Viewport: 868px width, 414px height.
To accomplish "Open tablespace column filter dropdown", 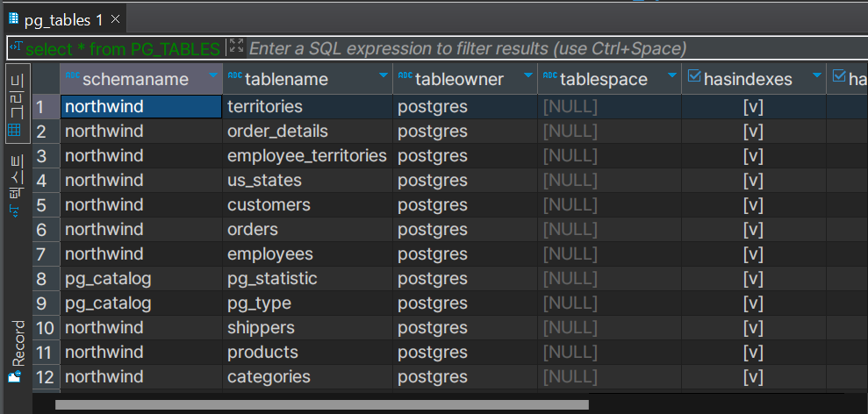I will [x=672, y=75].
